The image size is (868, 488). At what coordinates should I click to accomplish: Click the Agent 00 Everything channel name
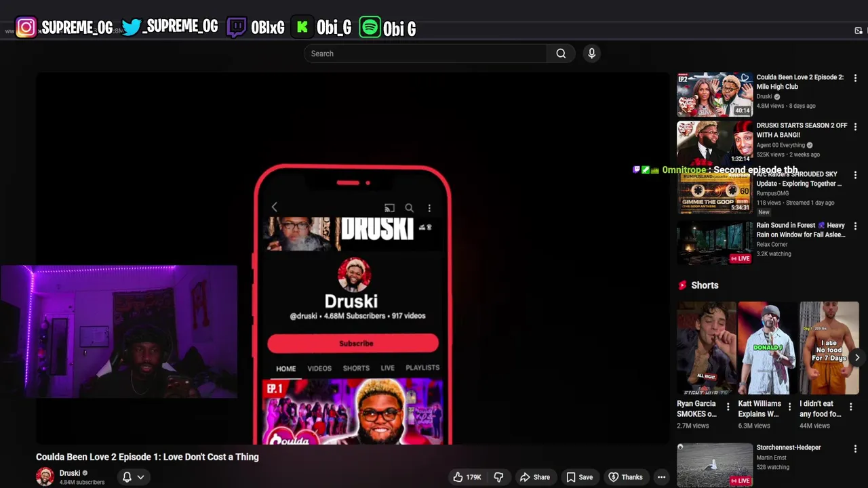coord(781,145)
